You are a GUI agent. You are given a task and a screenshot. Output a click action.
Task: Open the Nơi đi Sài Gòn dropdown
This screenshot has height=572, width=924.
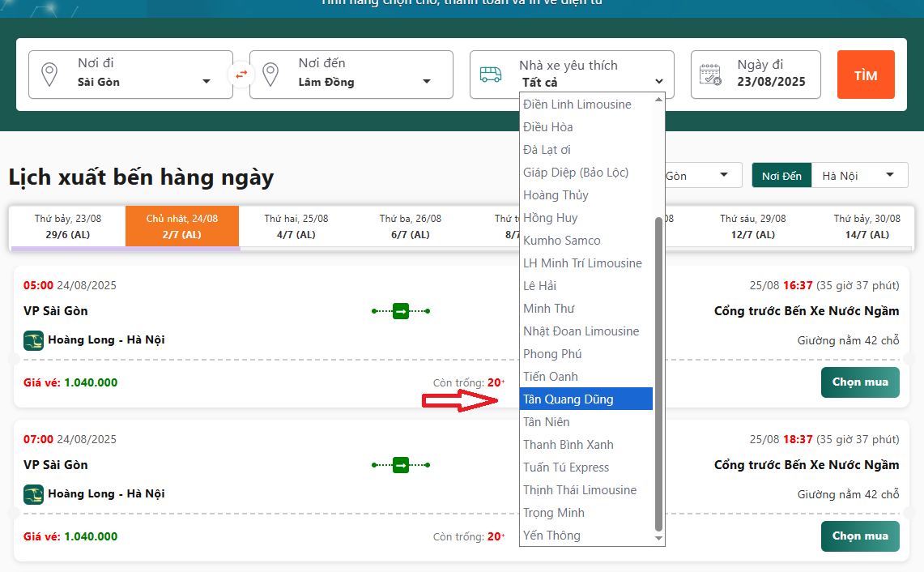click(x=131, y=75)
